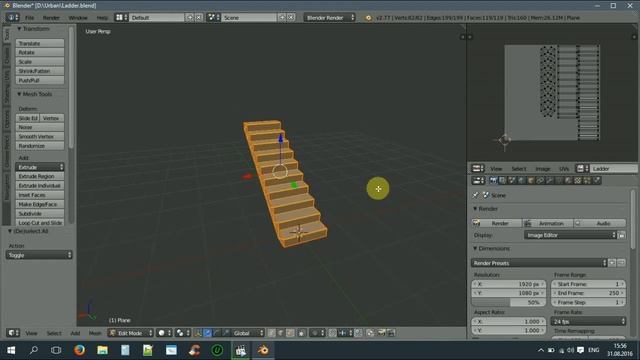
Task: Click the UV image browse icon beside Ladder
Action: [x=582, y=169]
